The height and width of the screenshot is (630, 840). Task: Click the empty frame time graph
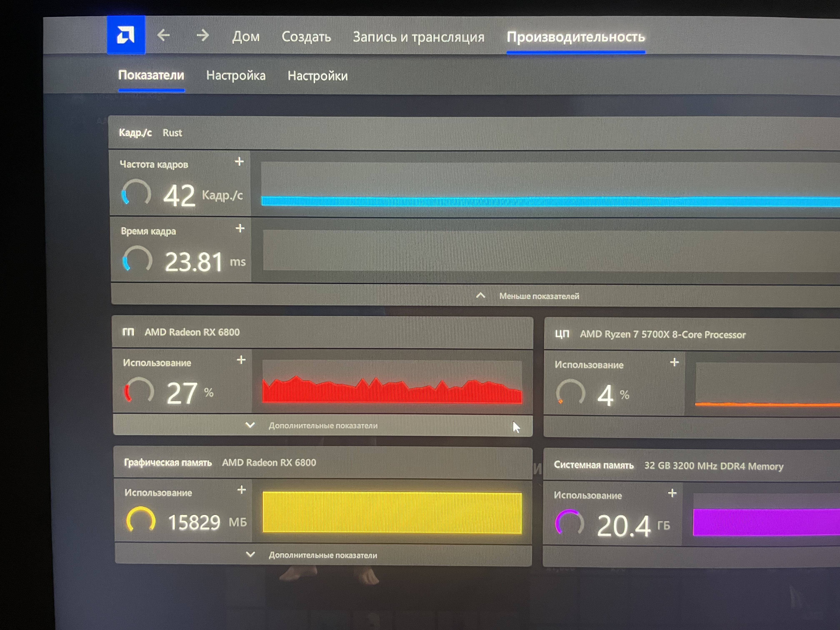tap(551, 251)
